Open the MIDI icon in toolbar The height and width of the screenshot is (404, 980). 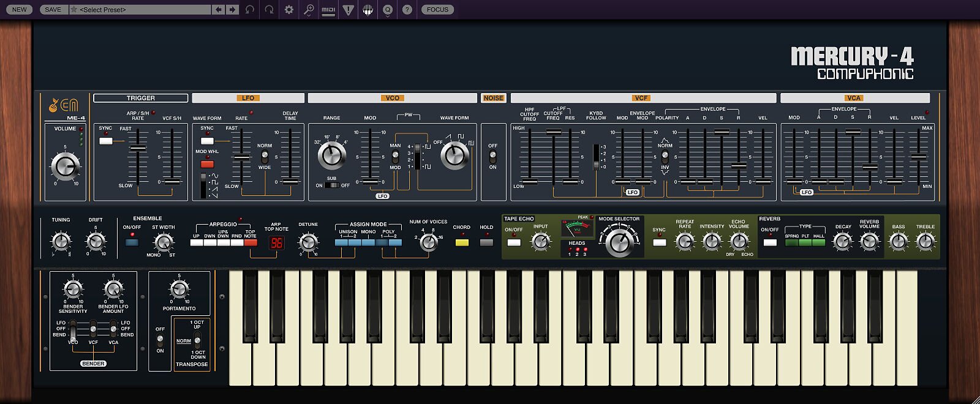coord(328,10)
